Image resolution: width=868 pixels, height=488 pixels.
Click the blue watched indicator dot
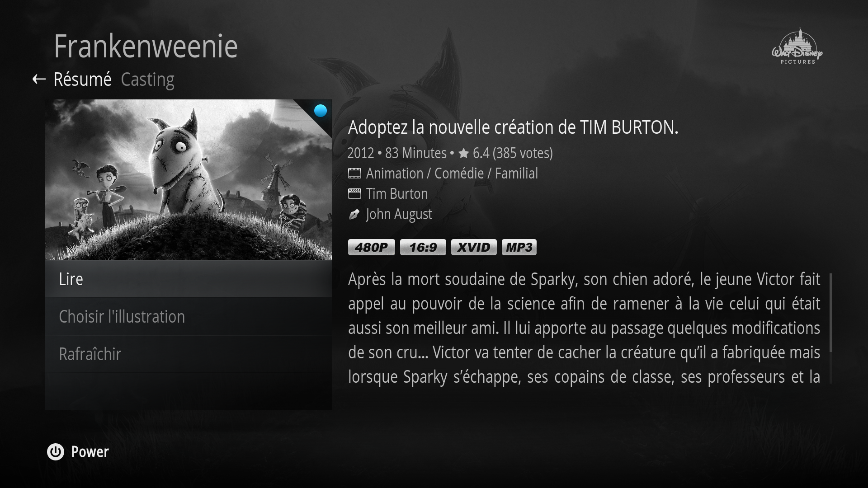click(x=321, y=111)
